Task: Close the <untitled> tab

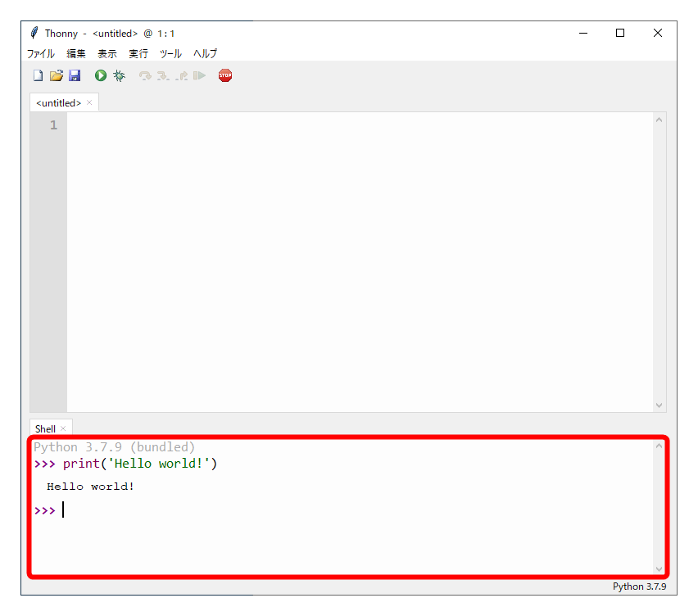Action: point(90,102)
